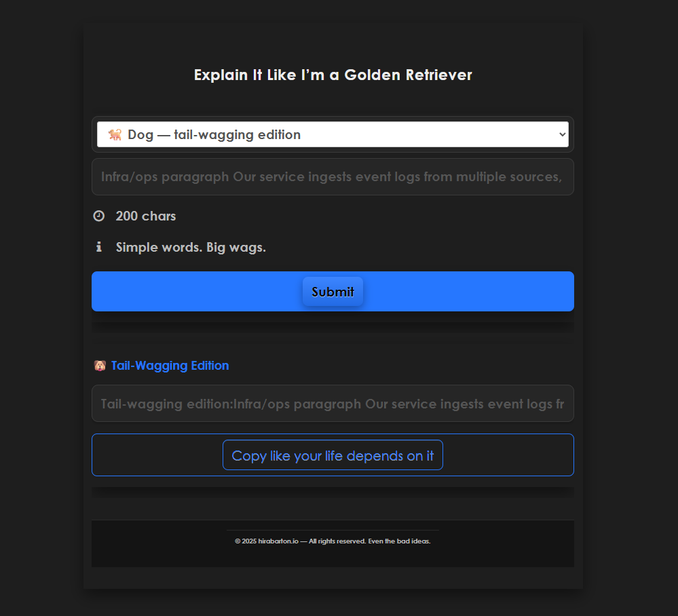Image resolution: width=678 pixels, height=616 pixels.
Task: Expand the selector using its chevron arrow
Action: pos(562,134)
